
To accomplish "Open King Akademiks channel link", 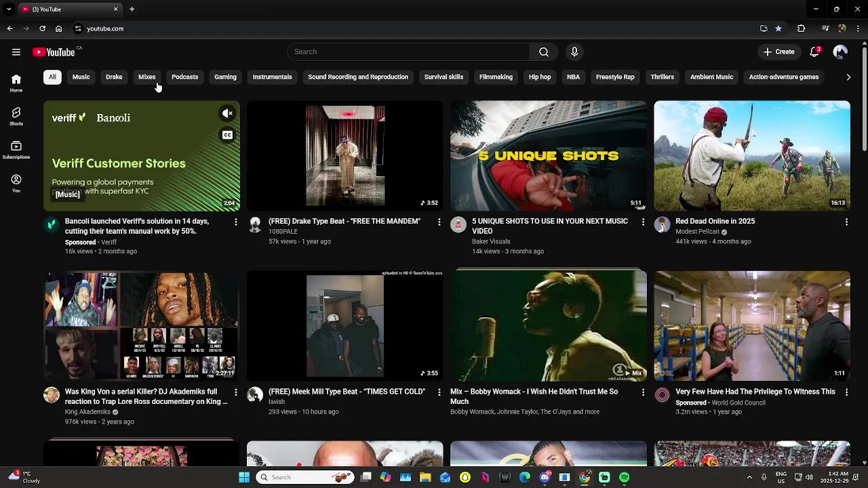I will [x=87, y=412].
